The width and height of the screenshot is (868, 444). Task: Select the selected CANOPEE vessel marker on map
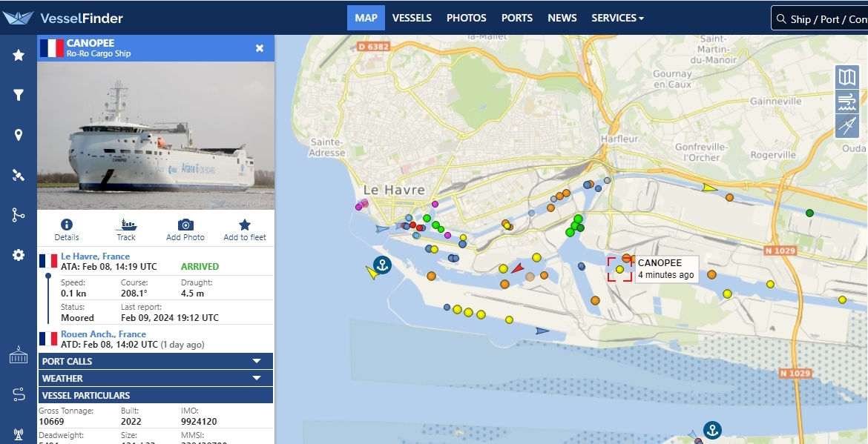(619, 269)
